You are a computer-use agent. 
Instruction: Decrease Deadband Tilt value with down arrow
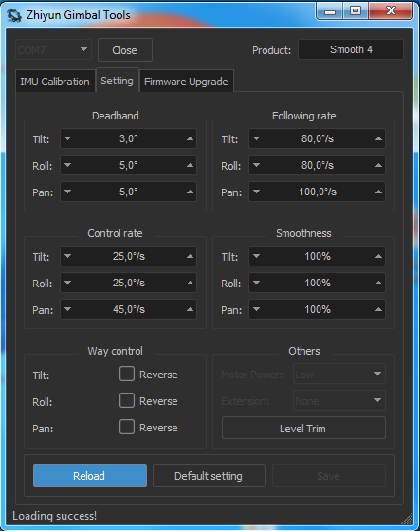[x=67, y=138]
